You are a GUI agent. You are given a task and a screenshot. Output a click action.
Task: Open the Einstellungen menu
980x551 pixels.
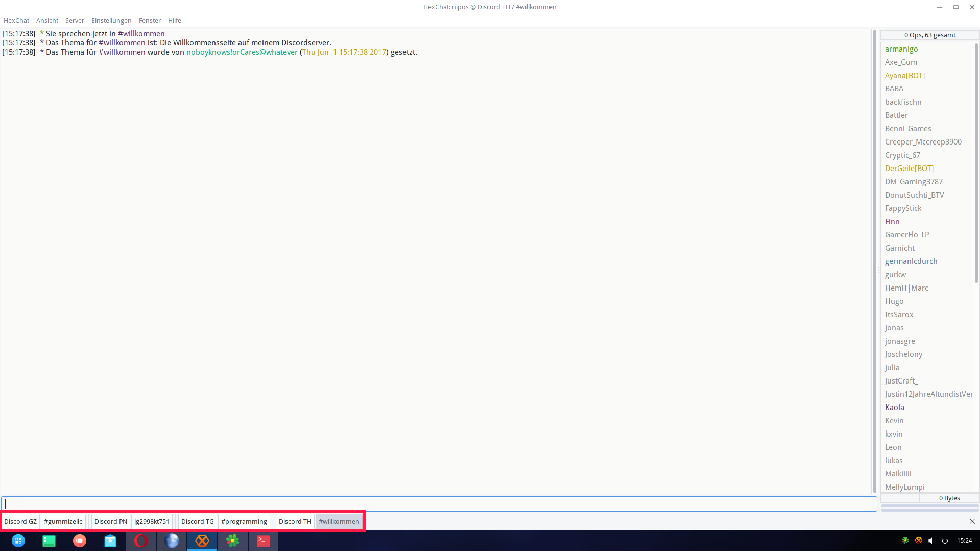point(111,21)
